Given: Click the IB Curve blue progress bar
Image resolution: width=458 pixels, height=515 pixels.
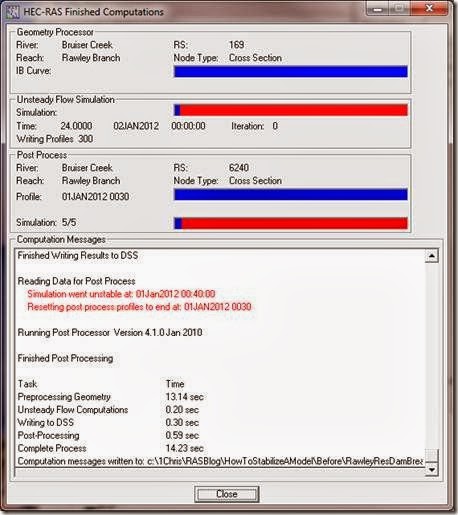Looking at the screenshot, I should pyautogui.click(x=291, y=71).
